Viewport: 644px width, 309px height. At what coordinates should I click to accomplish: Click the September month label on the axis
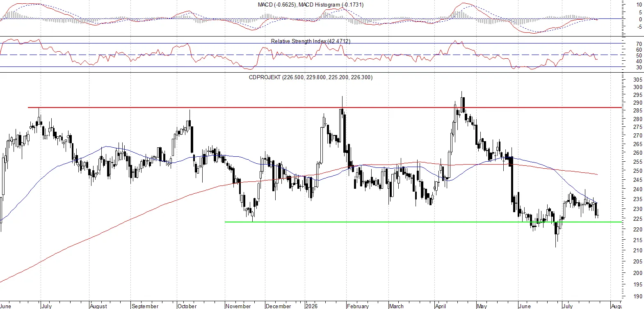(145, 306)
